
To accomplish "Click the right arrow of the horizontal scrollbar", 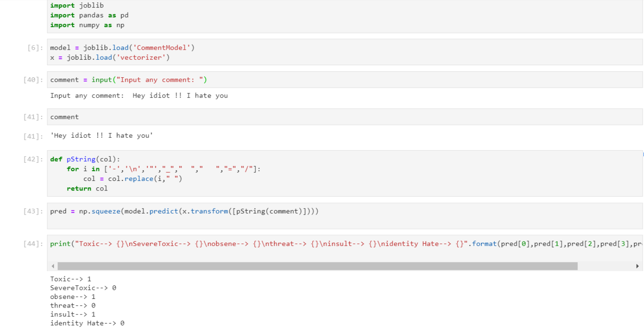I will tap(638, 266).
